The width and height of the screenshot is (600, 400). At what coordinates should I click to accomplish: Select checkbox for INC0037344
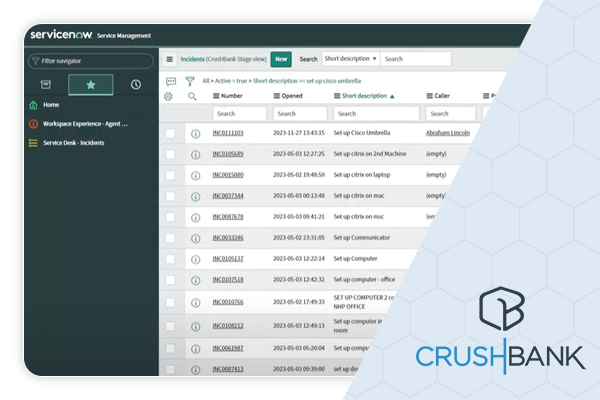[x=170, y=196]
